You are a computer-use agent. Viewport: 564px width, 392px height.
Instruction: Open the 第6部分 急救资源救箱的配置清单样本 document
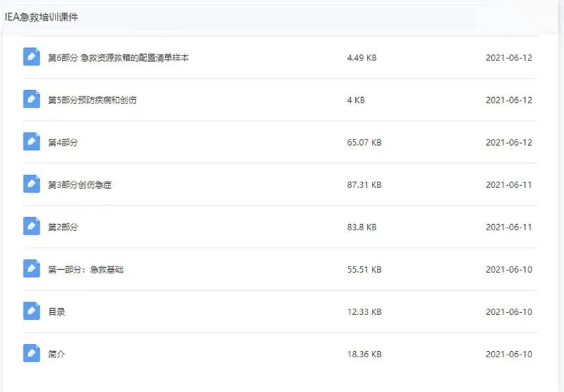coord(119,58)
